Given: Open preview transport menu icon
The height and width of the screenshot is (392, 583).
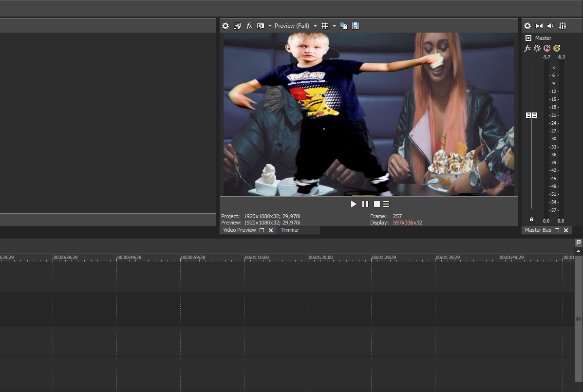Looking at the screenshot, I should click(x=386, y=204).
